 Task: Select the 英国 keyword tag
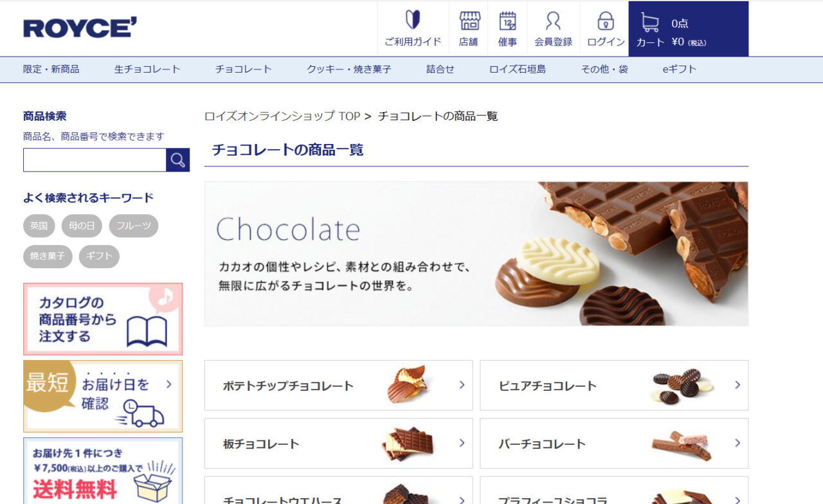pyautogui.click(x=39, y=226)
